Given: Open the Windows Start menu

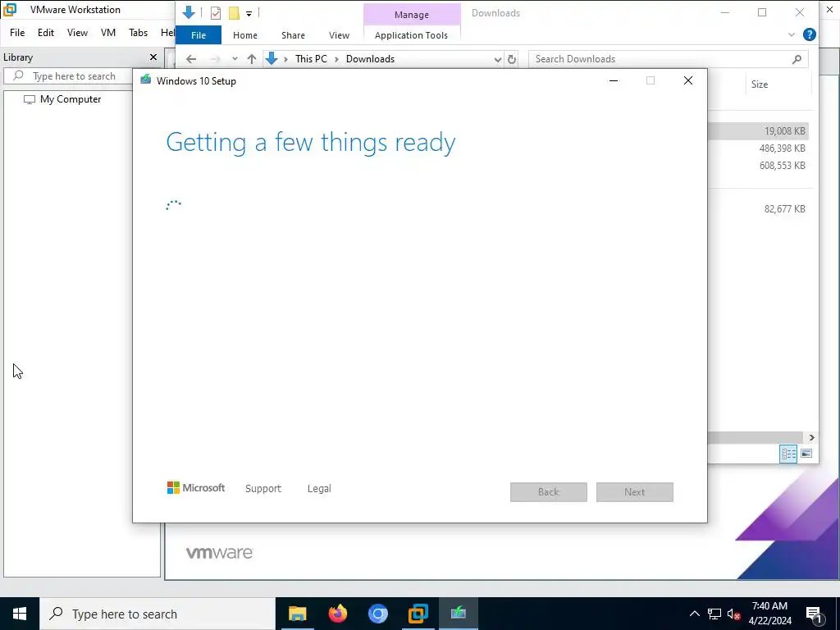Looking at the screenshot, I should (x=20, y=614).
